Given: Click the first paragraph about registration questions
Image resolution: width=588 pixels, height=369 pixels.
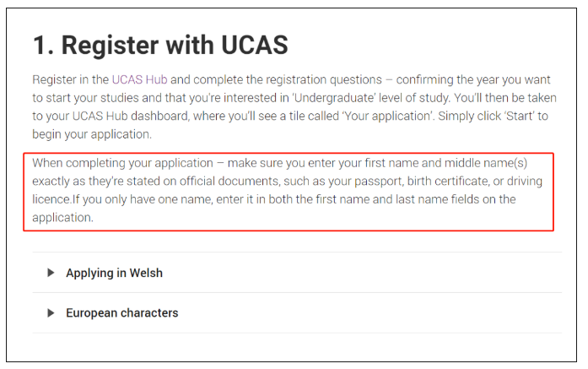Looking at the screenshot, I should click(x=294, y=107).
